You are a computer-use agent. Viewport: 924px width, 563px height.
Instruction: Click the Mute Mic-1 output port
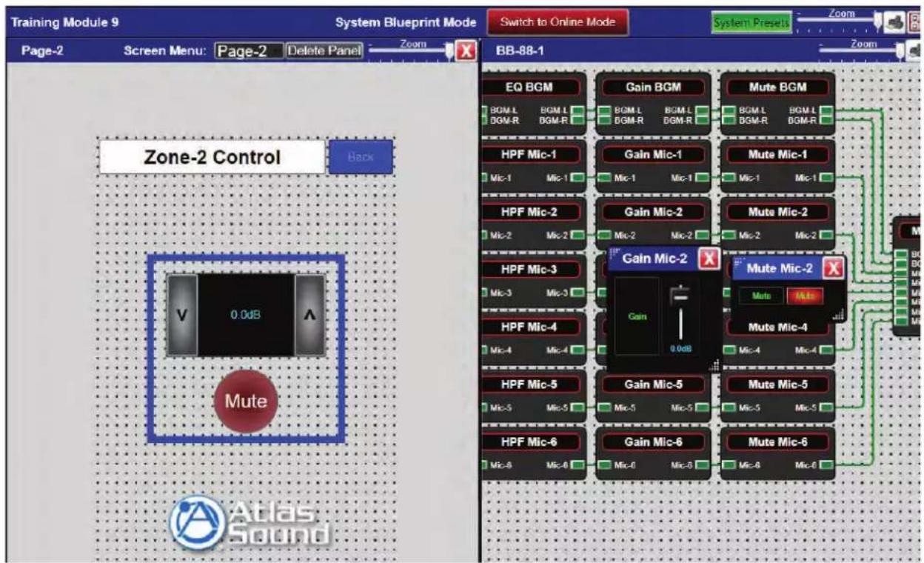[x=826, y=178]
